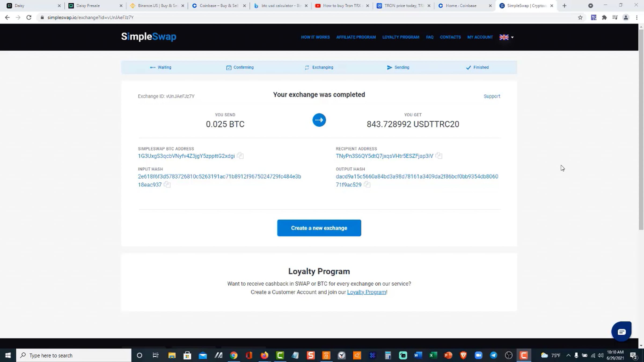Screen dimensions: 644x362
Task: Click the Windows search box
Action: pyautogui.click(x=74, y=355)
